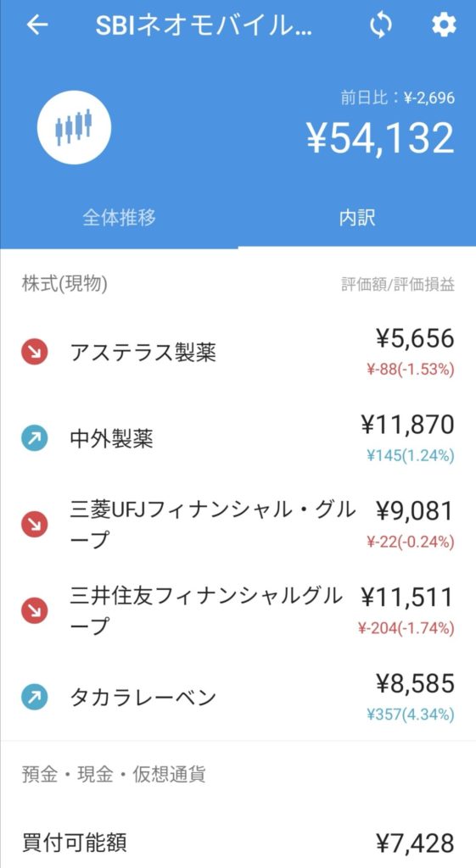Tap the total balance ¥54,132
The width and height of the screenshot is (476, 868).
380,138
